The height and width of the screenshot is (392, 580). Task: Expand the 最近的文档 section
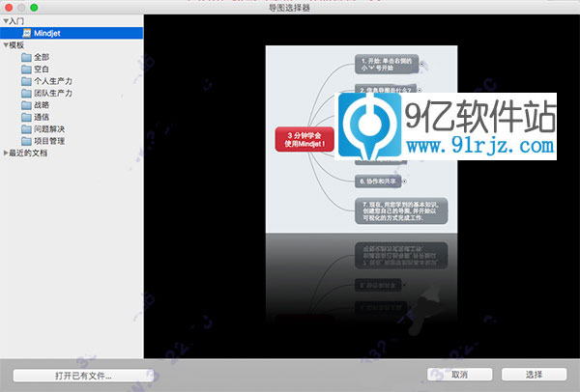5,154
